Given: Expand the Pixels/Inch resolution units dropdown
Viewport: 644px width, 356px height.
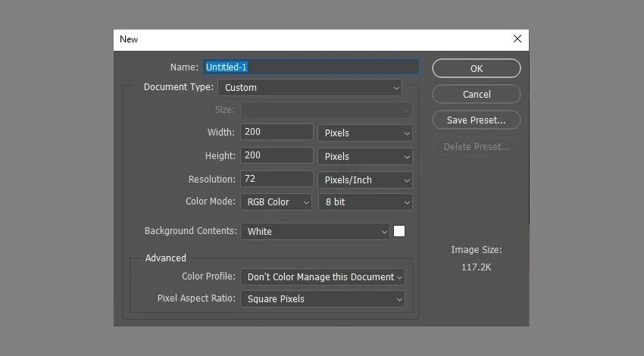Looking at the screenshot, I should [x=365, y=180].
